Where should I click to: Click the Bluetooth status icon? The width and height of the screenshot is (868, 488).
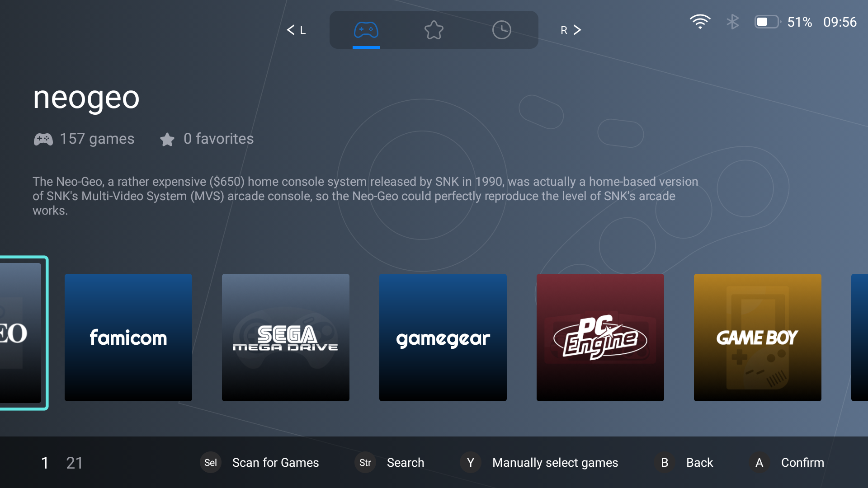click(732, 22)
